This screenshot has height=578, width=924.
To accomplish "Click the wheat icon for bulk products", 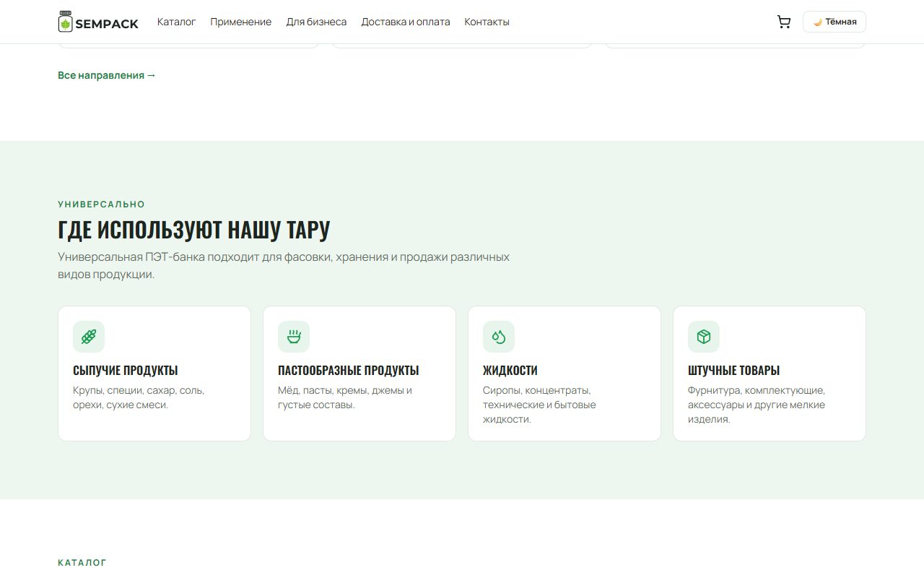I will point(89,337).
